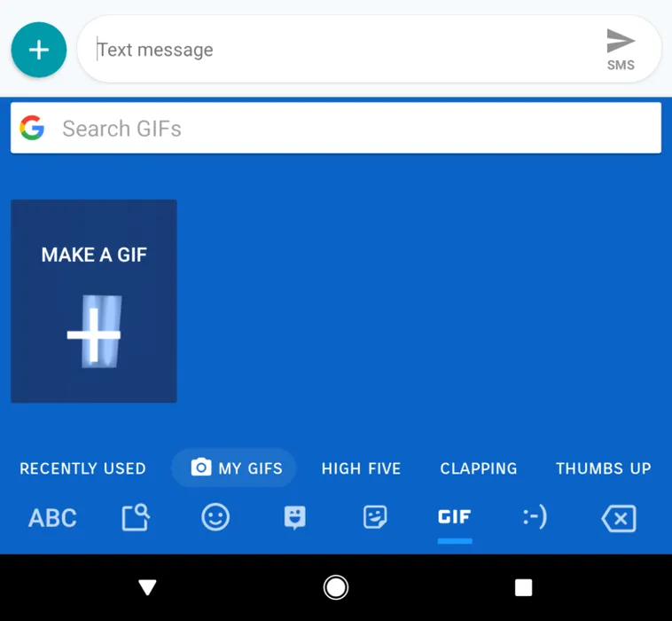Tap the backspace delete key
Viewport: 672px width, 621px height.
(x=619, y=518)
